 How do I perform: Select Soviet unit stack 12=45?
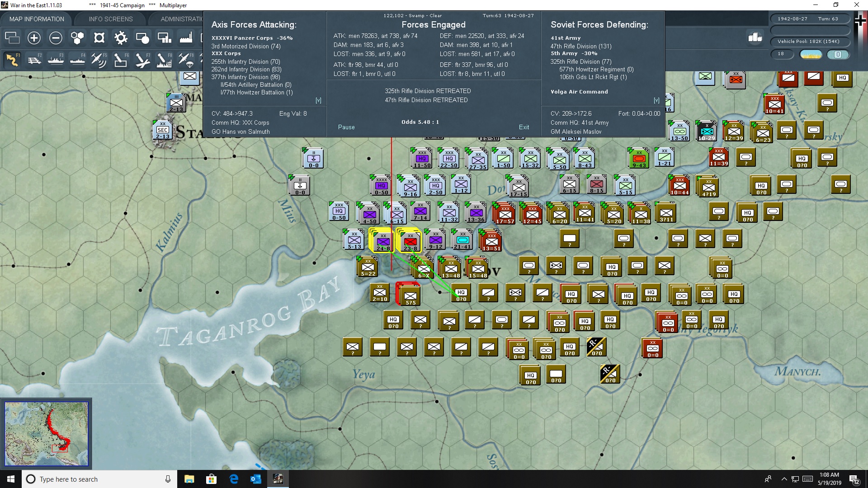coord(532,214)
